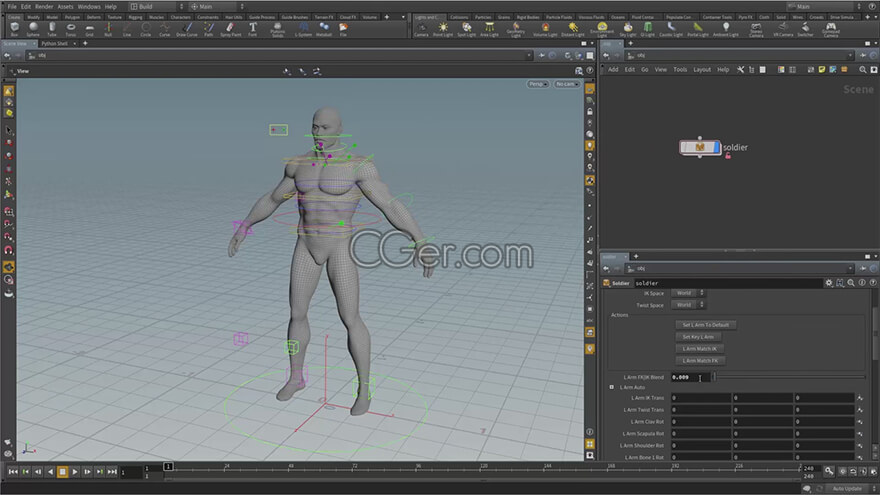Click the L Arm FK|IK Blend slider
Image resolution: width=880 pixels, height=495 pixels.
(x=789, y=377)
